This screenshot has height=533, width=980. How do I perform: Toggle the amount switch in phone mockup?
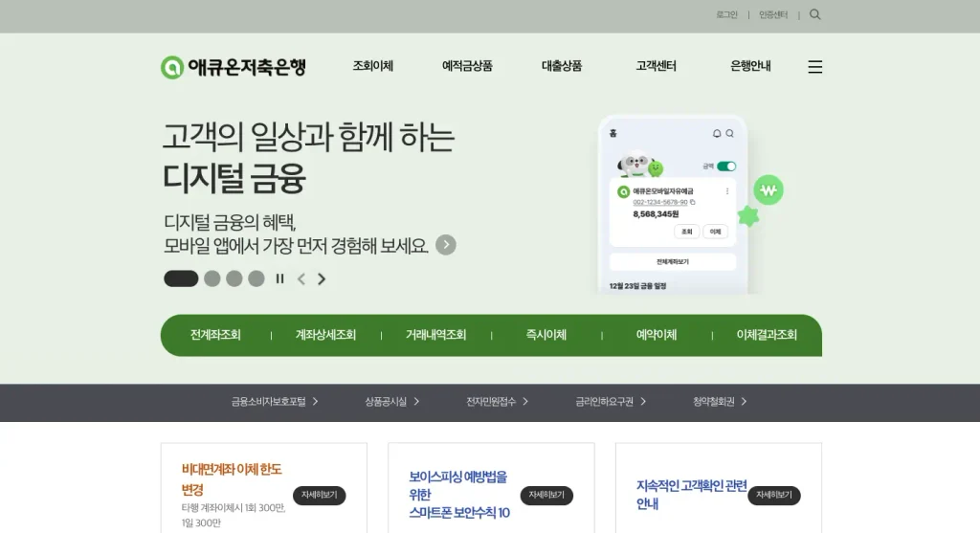coord(726,167)
